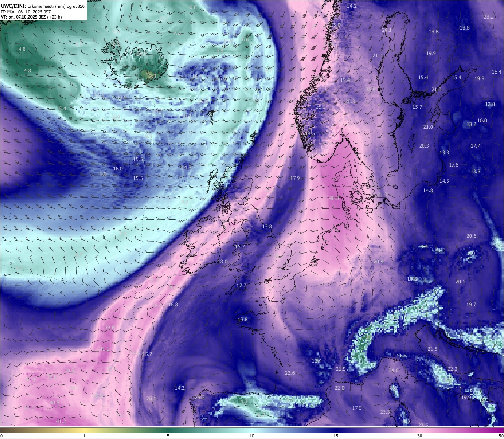This screenshot has width=504, height=439.
Task: Click the 11.4 value label
Action: [317, 361]
